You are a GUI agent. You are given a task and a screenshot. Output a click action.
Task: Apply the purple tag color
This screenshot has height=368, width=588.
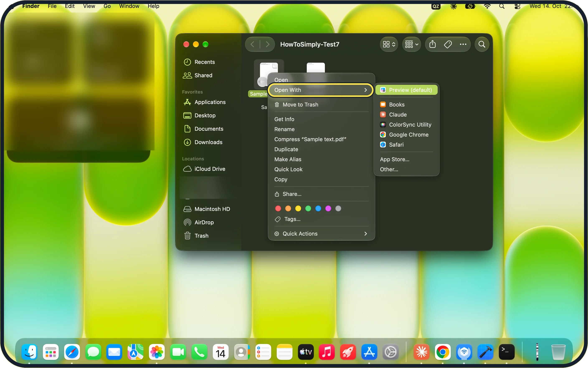tap(328, 209)
